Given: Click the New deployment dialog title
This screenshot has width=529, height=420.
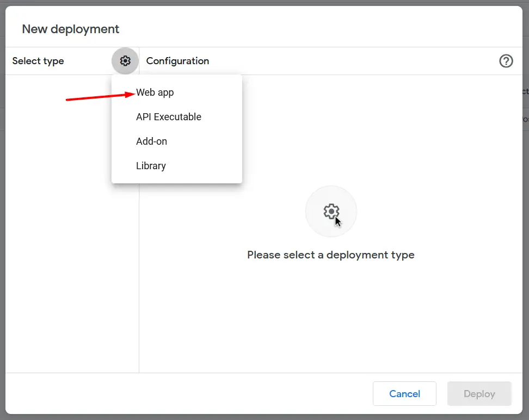Looking at the screenshot, I should (71, 29).
